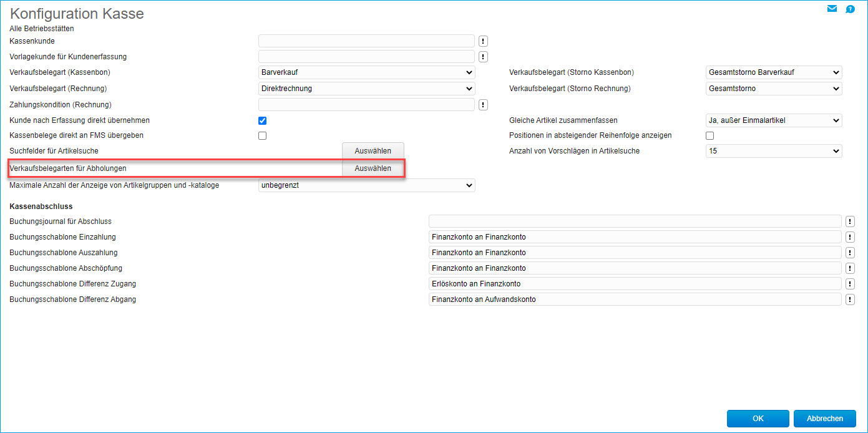The image size is (868, 433).
Task: Open the help question mark icon
Action: tap(850, 9)
